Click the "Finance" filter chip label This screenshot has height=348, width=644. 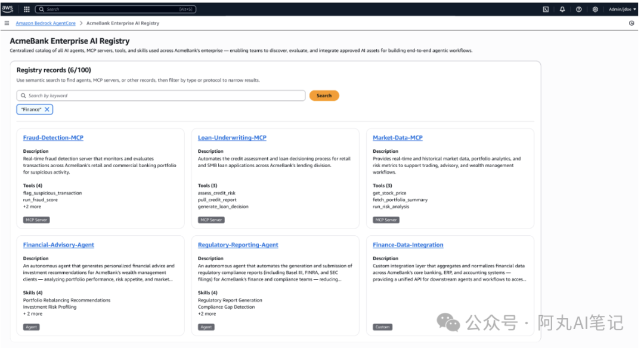point(31,109)
